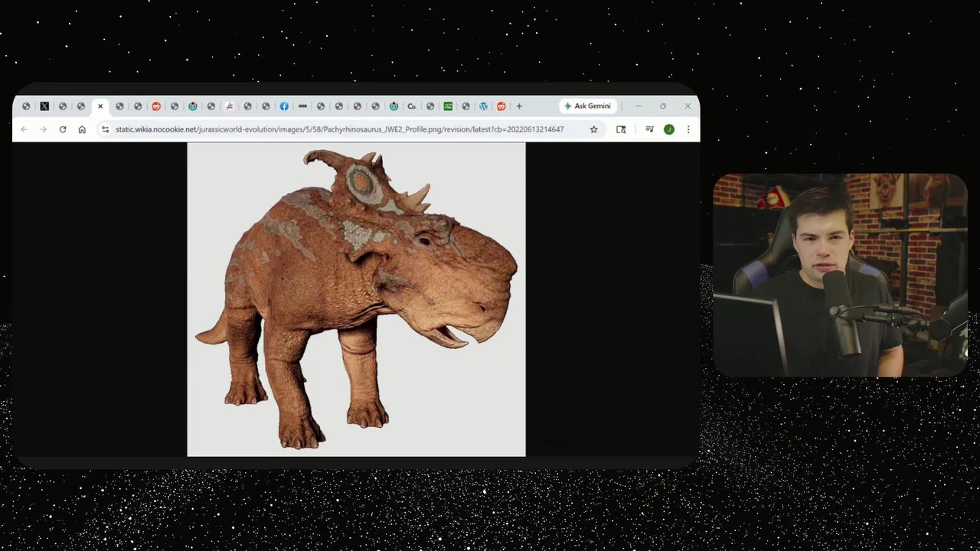Image resolution: width=980 pixels, height=551 pixels.
Task: Open the tab with the pink figure icon
Action: 230,106
